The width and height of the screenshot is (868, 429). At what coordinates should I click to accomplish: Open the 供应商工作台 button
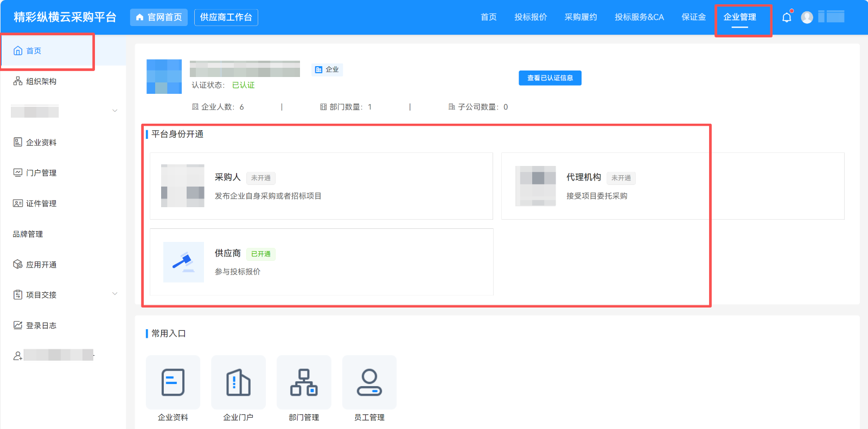click(x=226, y=17)
